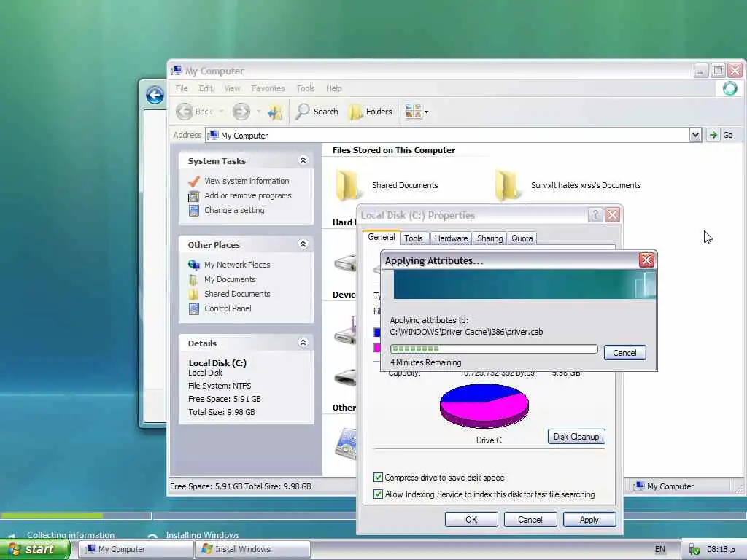Screen dimensions: 747x560
Task: Switch to the Sharing tab
Action: click(x=489, y=238)
